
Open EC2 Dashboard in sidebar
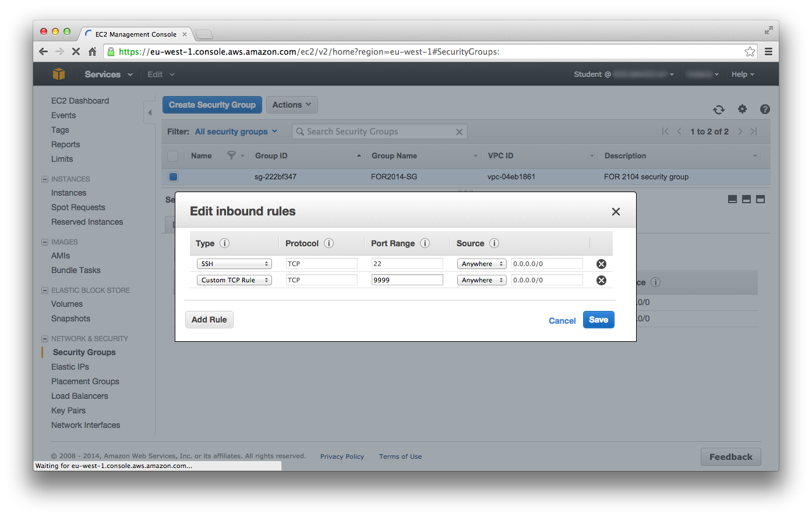[x=80, y=101]
